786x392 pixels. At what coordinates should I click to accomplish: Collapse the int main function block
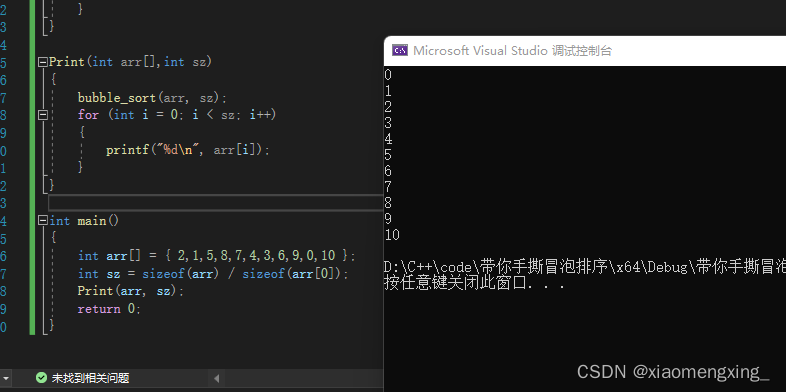43,221
